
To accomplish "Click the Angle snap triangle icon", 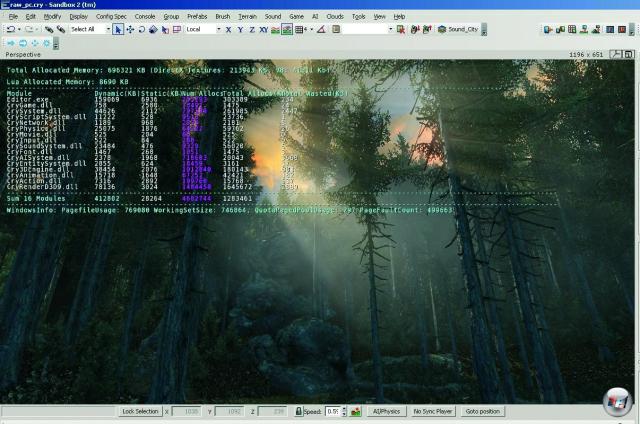I will click(321, 29).
